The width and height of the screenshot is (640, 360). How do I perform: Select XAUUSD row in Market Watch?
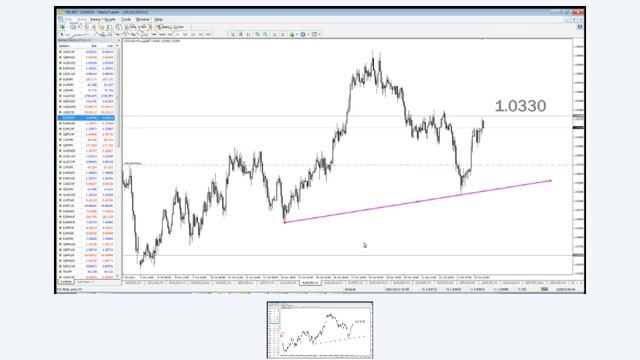pos(87,96)
